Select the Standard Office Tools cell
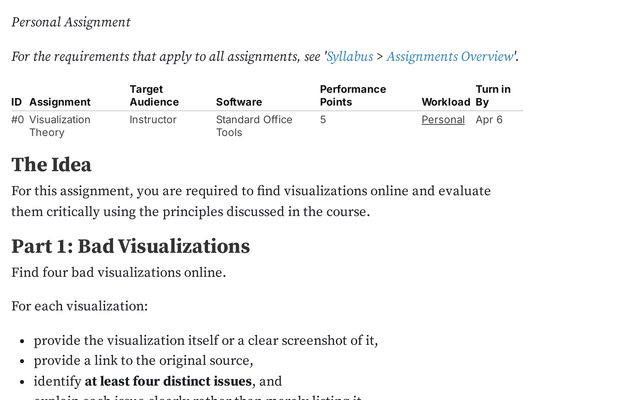640x400 pixels. pos(254,126)
